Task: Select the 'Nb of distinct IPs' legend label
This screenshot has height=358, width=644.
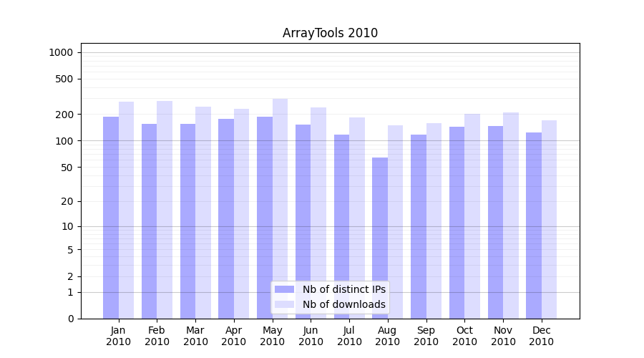Action: [343, 289]
